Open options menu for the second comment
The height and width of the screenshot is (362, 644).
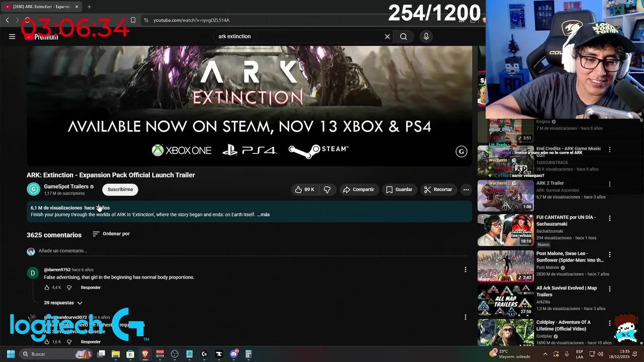[x=465, y=317]
